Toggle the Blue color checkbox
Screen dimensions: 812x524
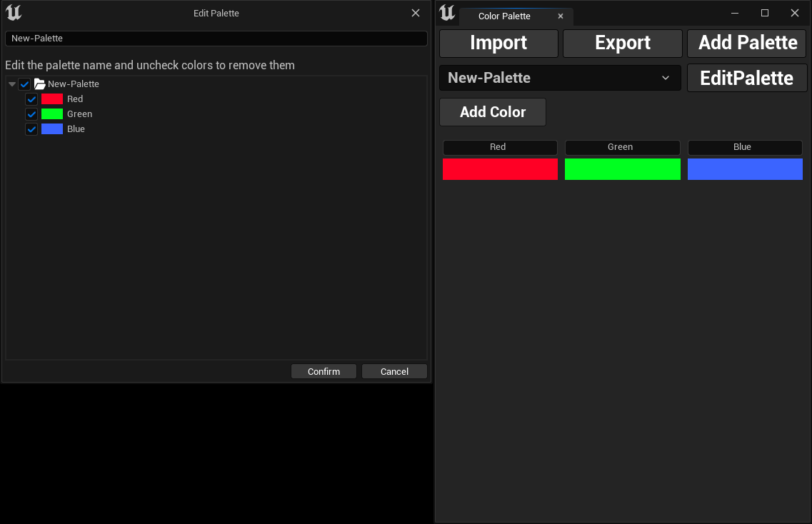(31, 129)
